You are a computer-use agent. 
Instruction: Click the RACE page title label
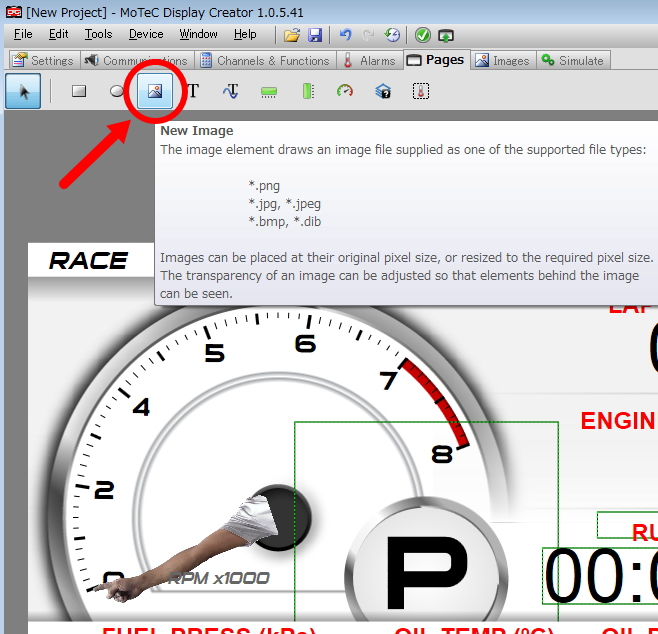tap(89, 261)
